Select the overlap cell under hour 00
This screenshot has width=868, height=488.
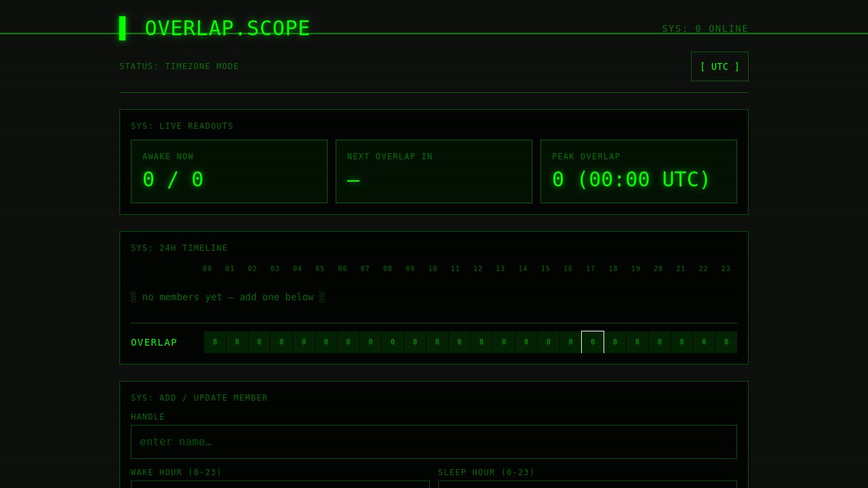215,342
